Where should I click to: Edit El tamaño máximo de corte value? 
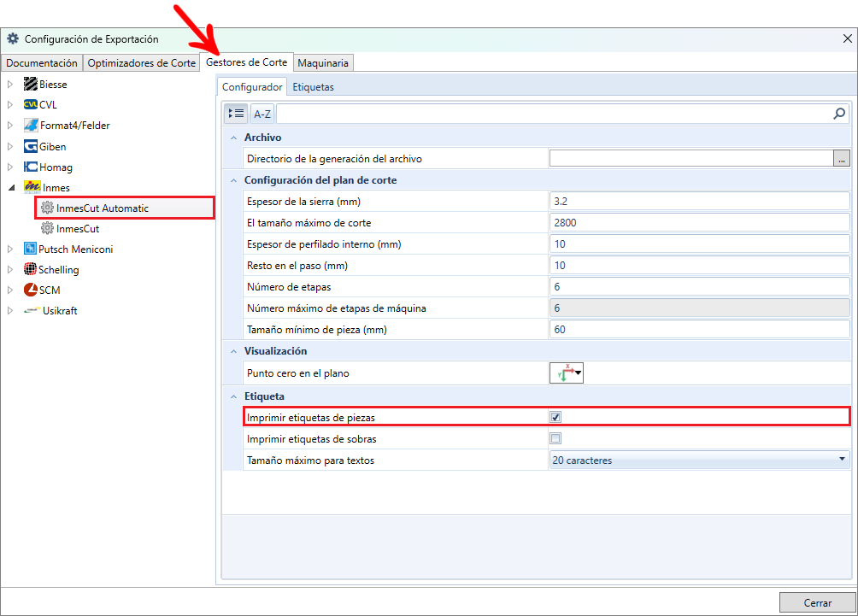point(699,223)
